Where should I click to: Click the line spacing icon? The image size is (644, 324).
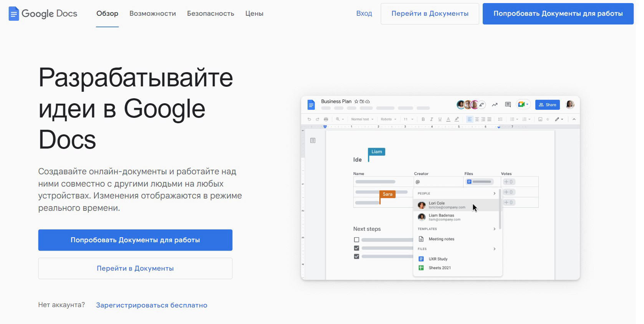tap(500, 119)
